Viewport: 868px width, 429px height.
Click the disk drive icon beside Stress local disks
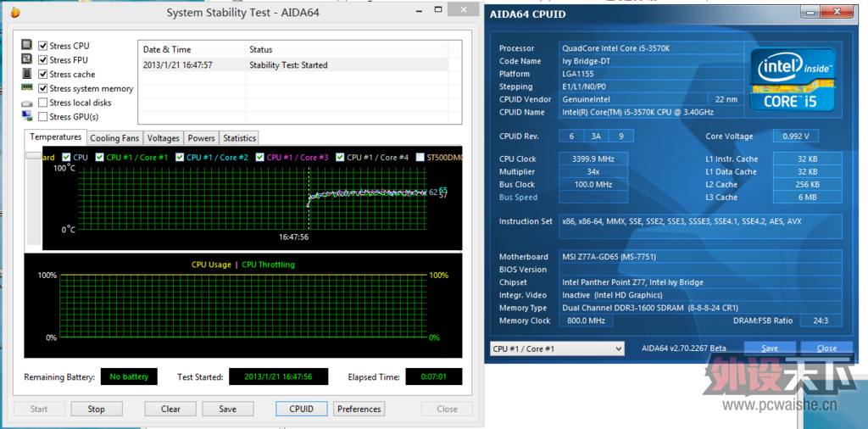pyautogui.click(x=26, y=103)
